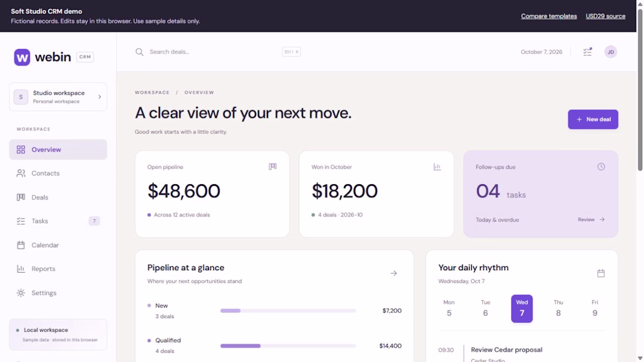Click the Across 12 active deals text
Image resolution: width=644 pixels, height=362 pixels.
click(x=181, y=215)
